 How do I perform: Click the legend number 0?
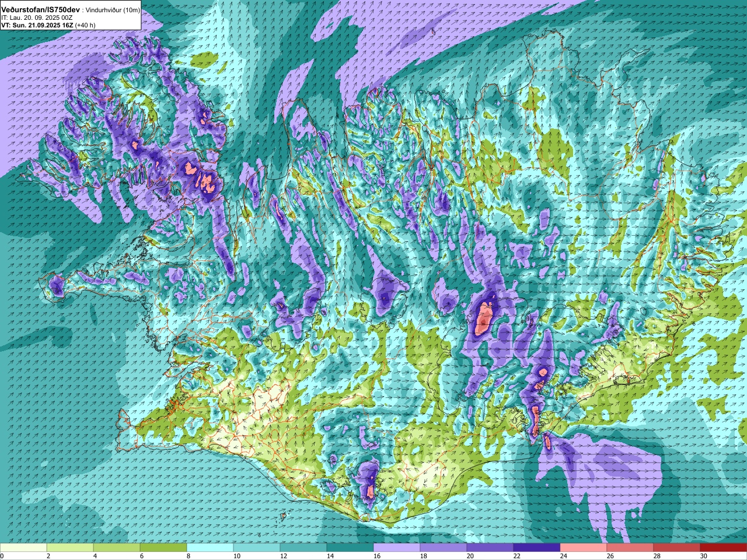2,556
